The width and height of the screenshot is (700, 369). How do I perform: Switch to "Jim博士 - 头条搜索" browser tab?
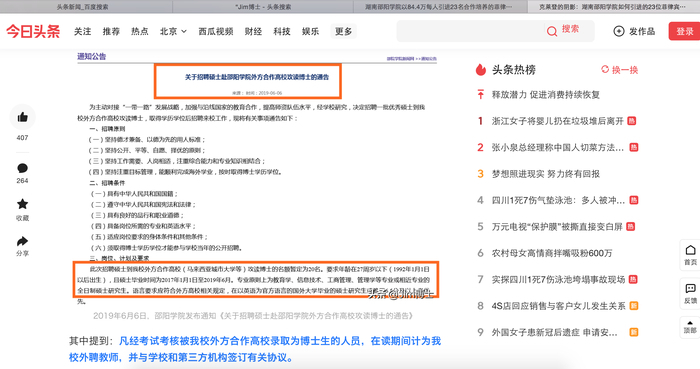tap(263, 7)
